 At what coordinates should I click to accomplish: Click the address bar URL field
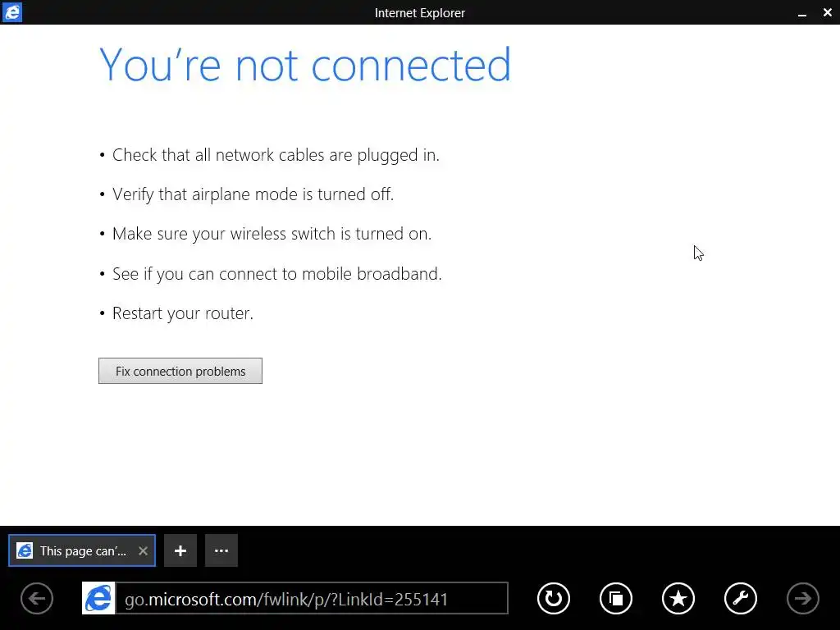(x=312, y=598)
